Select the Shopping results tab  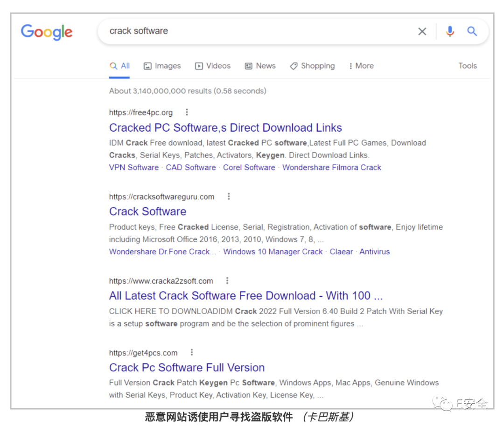[x=312, y=66]
